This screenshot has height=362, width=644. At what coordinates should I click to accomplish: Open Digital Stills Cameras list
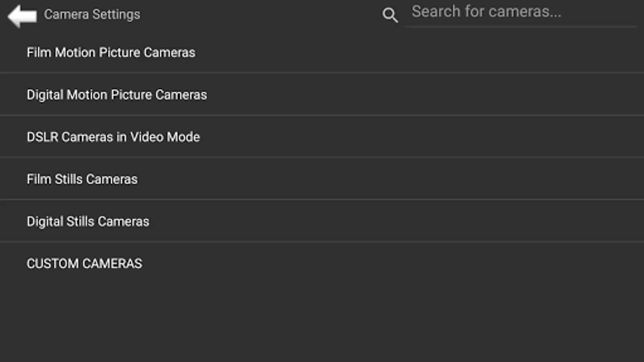click(x=88, y=222)
